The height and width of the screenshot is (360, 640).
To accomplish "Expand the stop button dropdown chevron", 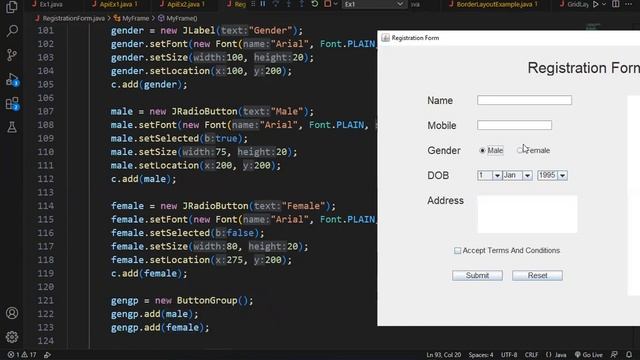I will tap(335, 4).
